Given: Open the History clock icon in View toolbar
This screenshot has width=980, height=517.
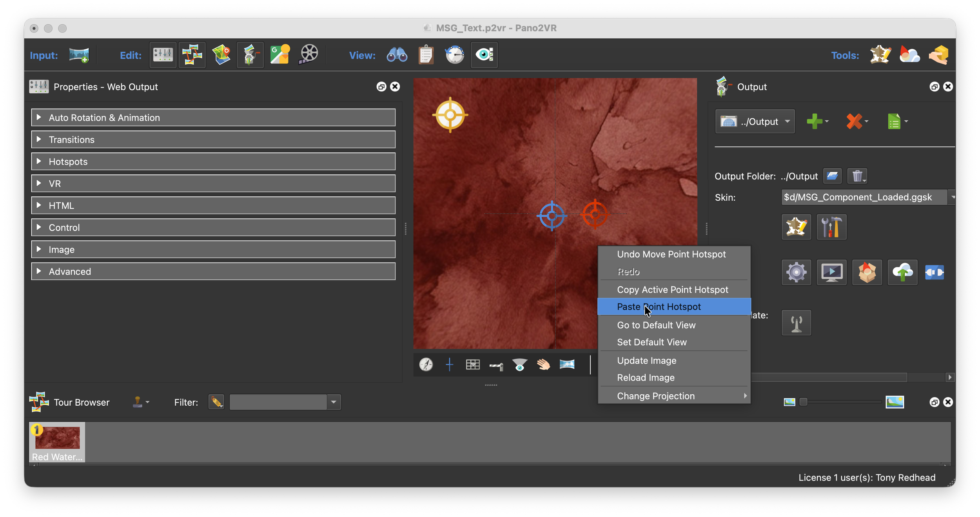Looking at the screenshot, I should pos(455,55).
